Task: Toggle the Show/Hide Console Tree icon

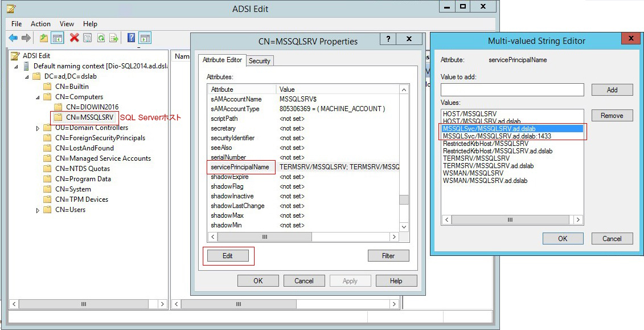Action: 57,38
